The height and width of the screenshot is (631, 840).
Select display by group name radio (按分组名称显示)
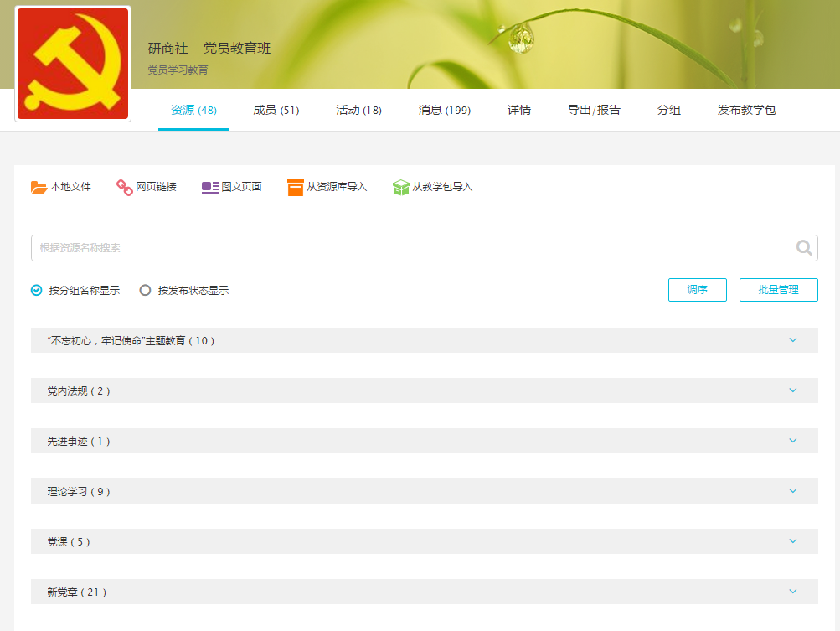click(x=37, y=291)
